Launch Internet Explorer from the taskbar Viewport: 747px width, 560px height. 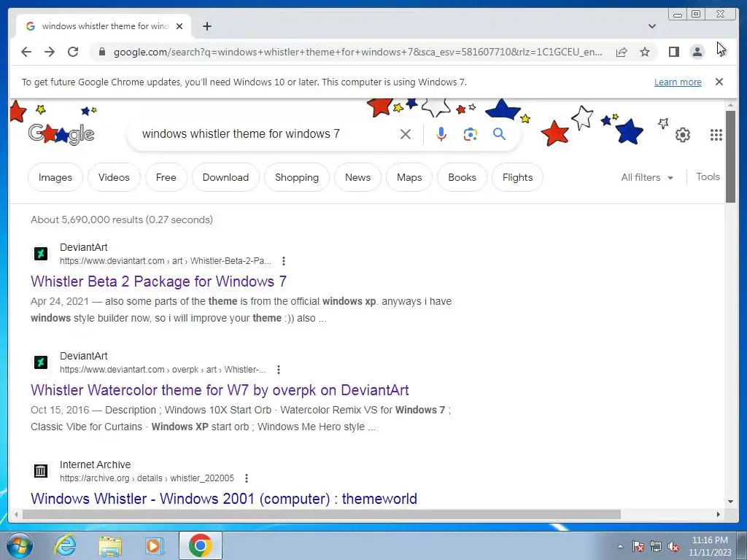(x=65, y=545)
